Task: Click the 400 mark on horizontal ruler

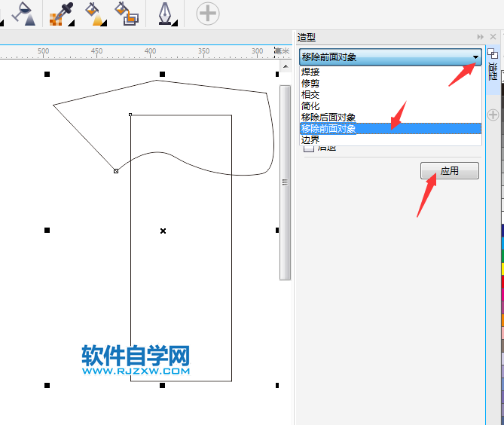Action: pos(150,51)
